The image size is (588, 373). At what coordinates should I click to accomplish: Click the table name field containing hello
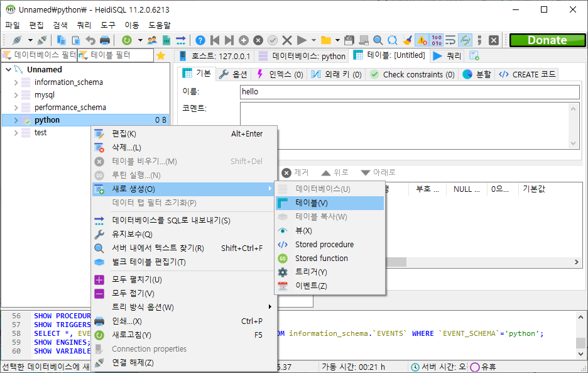pos(410,92)
